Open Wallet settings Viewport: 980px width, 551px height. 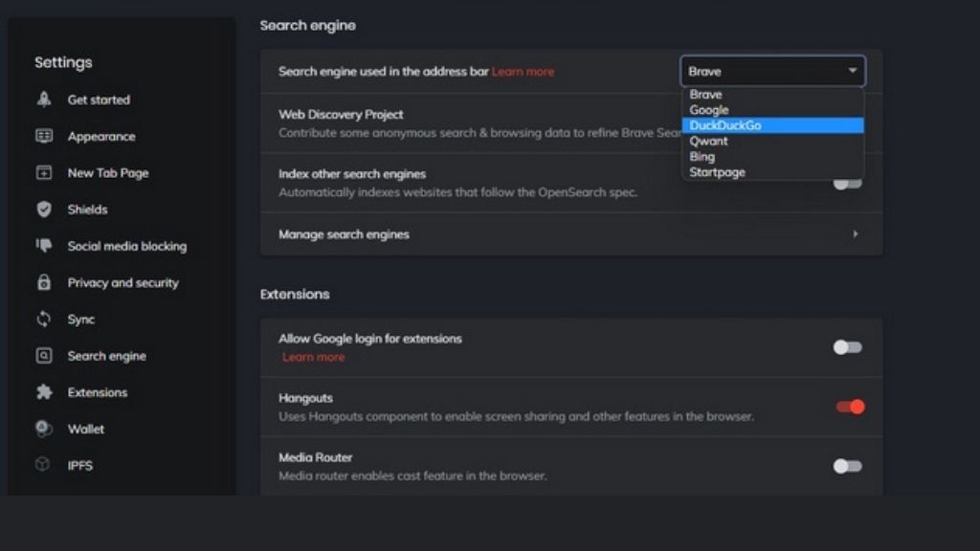(x=86, y=430)
